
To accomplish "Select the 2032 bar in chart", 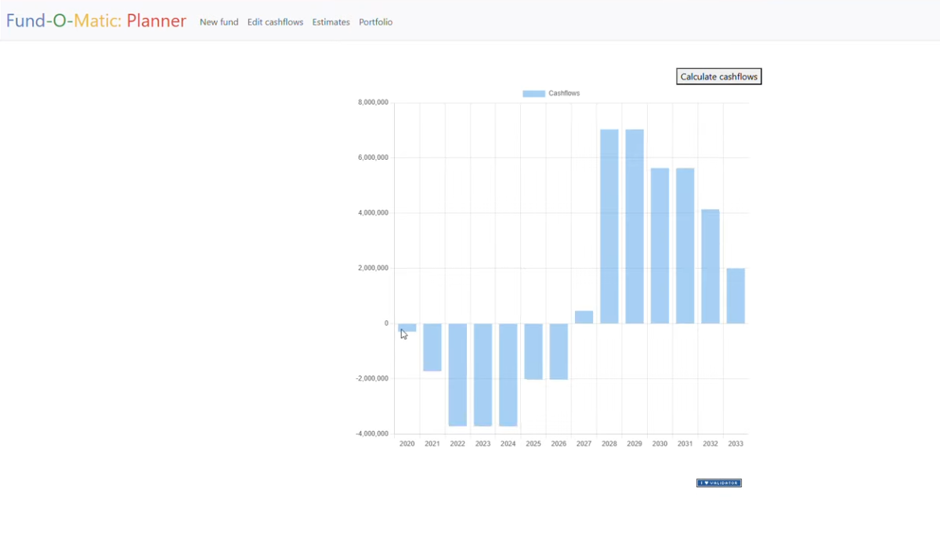I will click(710, 266).
